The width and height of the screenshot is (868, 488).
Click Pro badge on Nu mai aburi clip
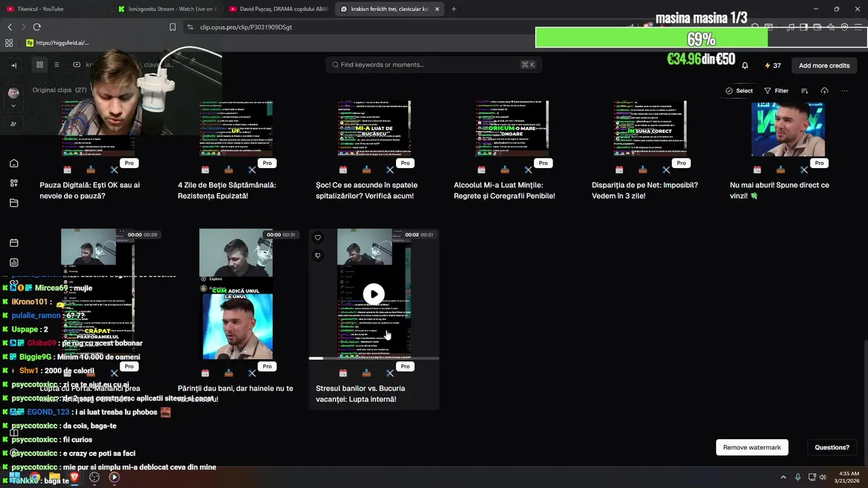(819, 163)
